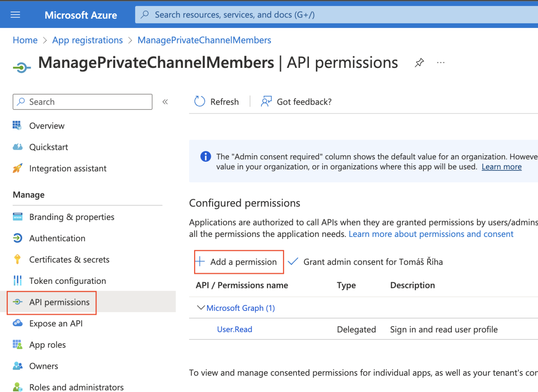The image size is (538, 392).
Task: Click the blue info icon in banner
Action: pyautogui.click(x=206, y=156)
